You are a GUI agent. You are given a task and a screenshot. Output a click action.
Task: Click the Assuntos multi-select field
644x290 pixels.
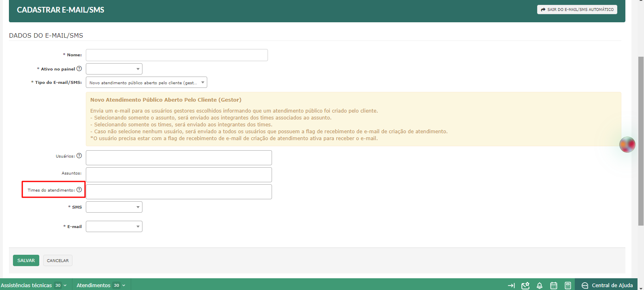tap(179, 175)
